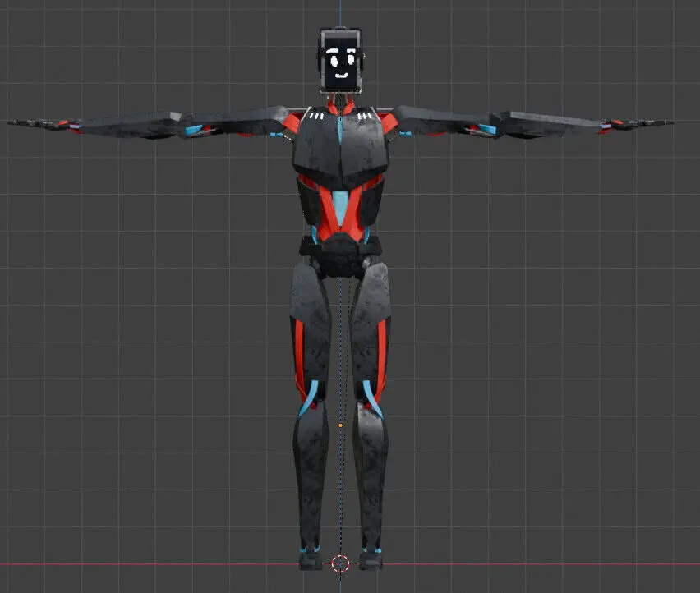The width and height of the screenshot is (700, 593).
Task: Select the robot's smiling face screen
Action: tap(341, 62)
